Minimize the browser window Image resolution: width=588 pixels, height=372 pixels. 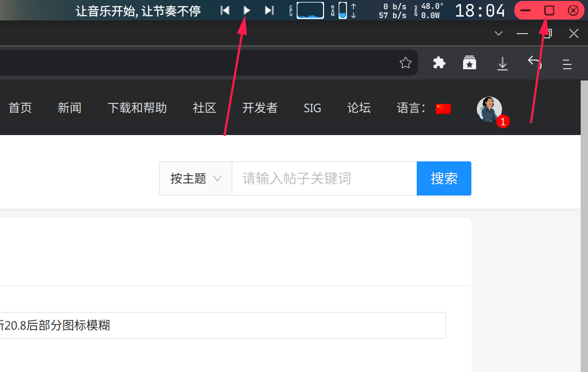[x=523, y=33]
